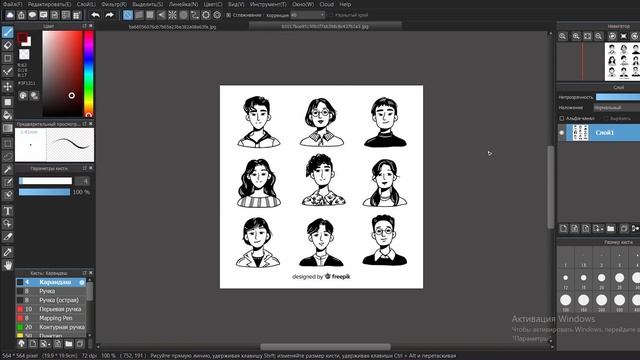Switch to the second document tab

pos(325,27)
